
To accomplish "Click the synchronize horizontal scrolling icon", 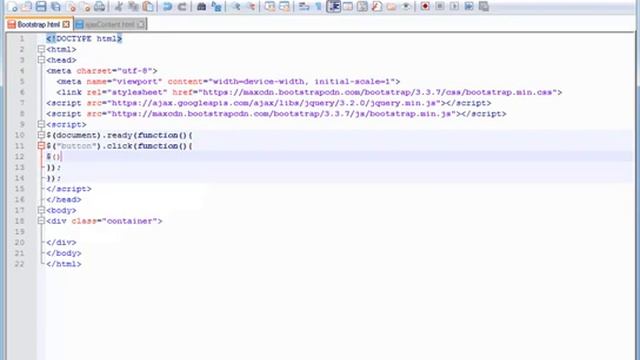I will pyautogui.click(x=284, y=6).
